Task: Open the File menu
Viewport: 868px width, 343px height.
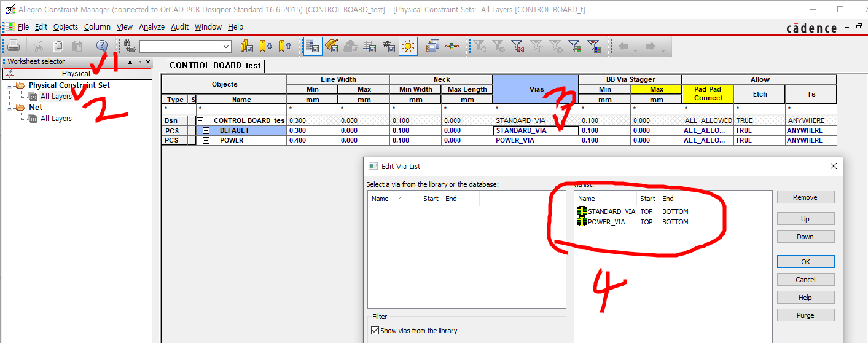Action: point(23,27)
